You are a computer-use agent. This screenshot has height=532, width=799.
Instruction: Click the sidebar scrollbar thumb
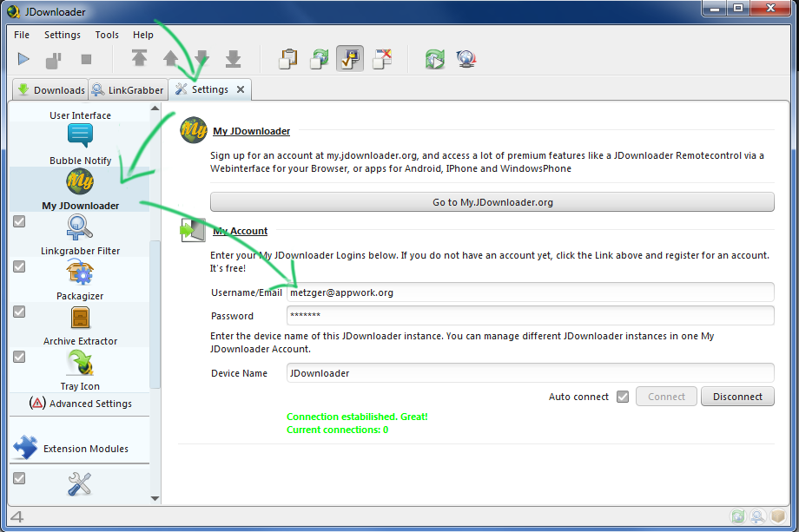(155, 314)
